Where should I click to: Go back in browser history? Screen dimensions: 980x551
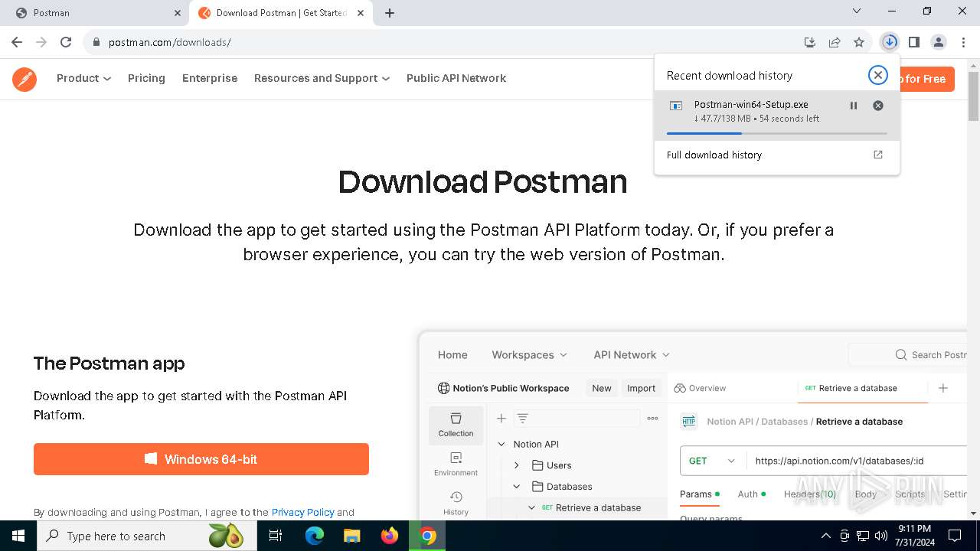(17, 42)
